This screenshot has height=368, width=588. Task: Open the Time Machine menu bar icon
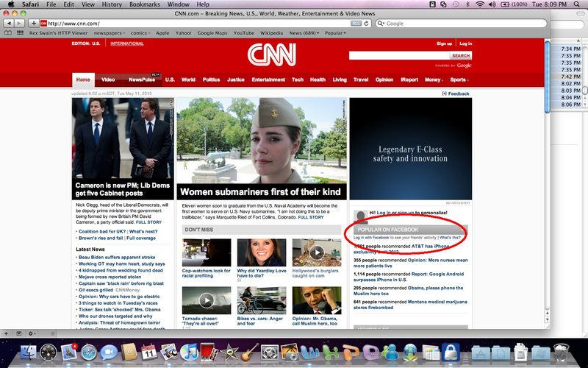tap(456, 4)
